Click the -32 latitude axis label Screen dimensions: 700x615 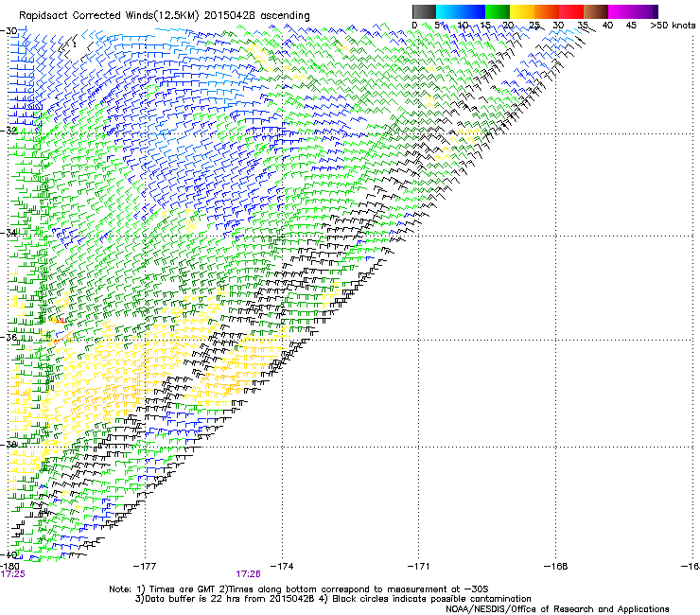(x=9, y=131)
